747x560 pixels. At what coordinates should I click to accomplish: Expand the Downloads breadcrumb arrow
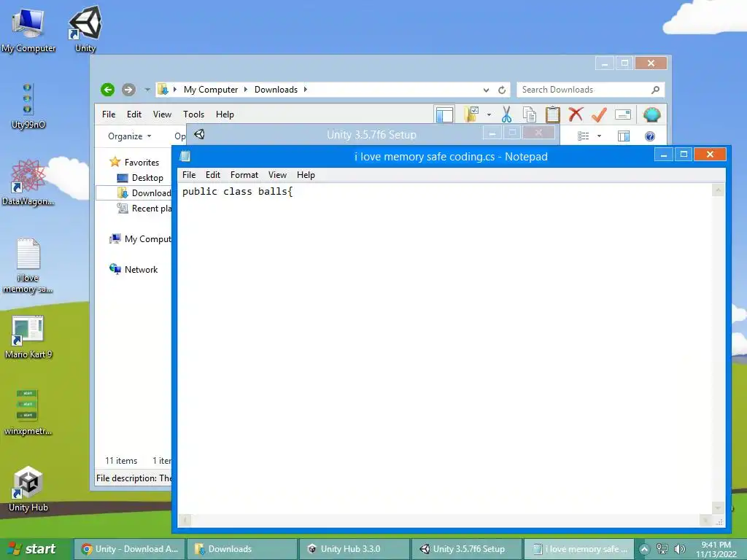pyautogui.click(x=306, y=90)
